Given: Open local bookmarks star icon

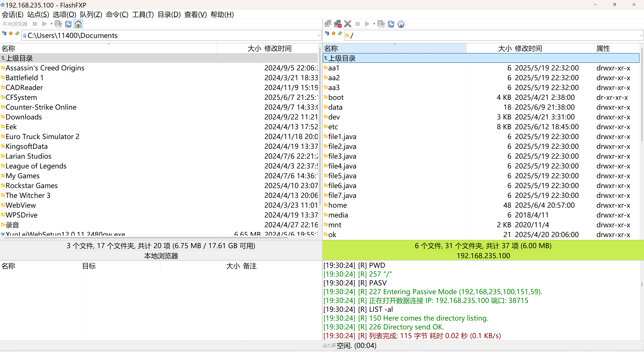Looking at the screenshot, I should [x=11, y=33].
